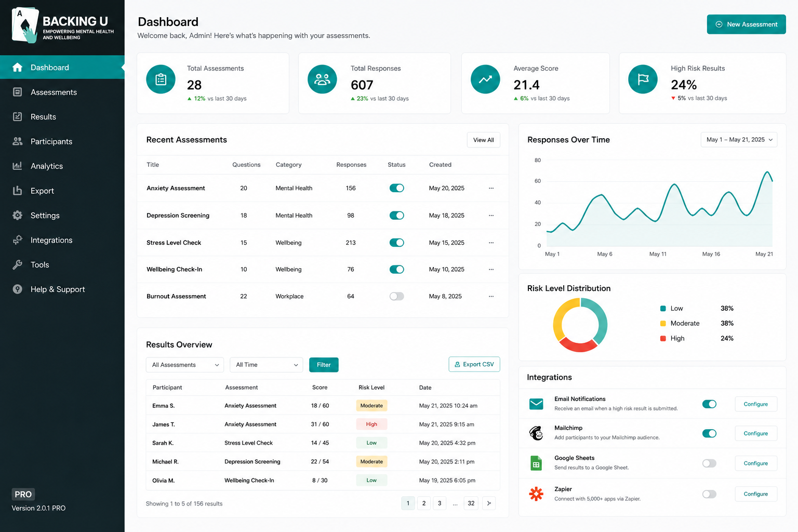Viewport: 798px width, 532px height.
Task: Click the New Assessment button
Action: pyautogui.click(x=746, y=24)
